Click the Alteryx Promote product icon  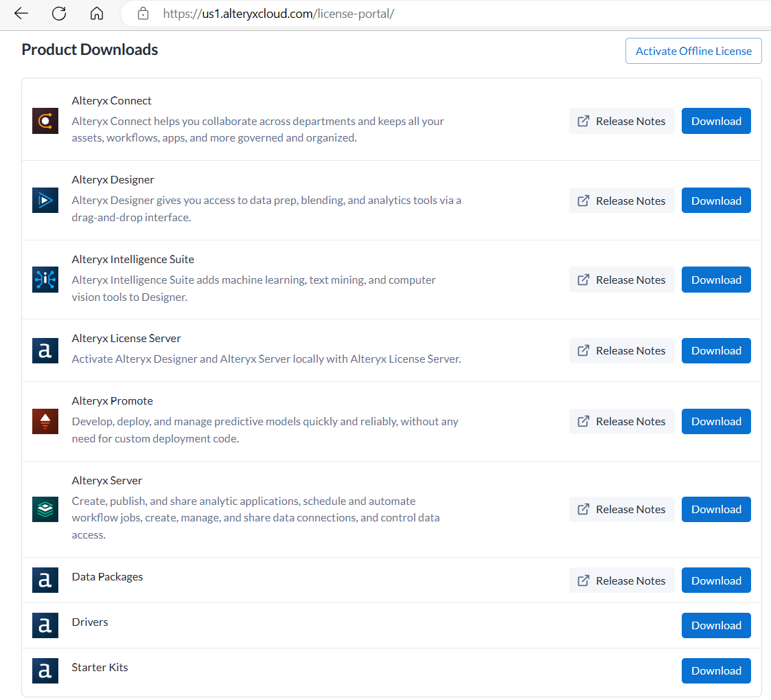point(45,422)
